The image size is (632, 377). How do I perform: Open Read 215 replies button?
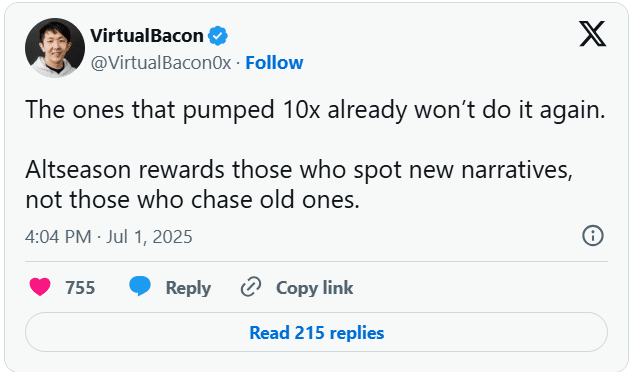pos(316,332)
